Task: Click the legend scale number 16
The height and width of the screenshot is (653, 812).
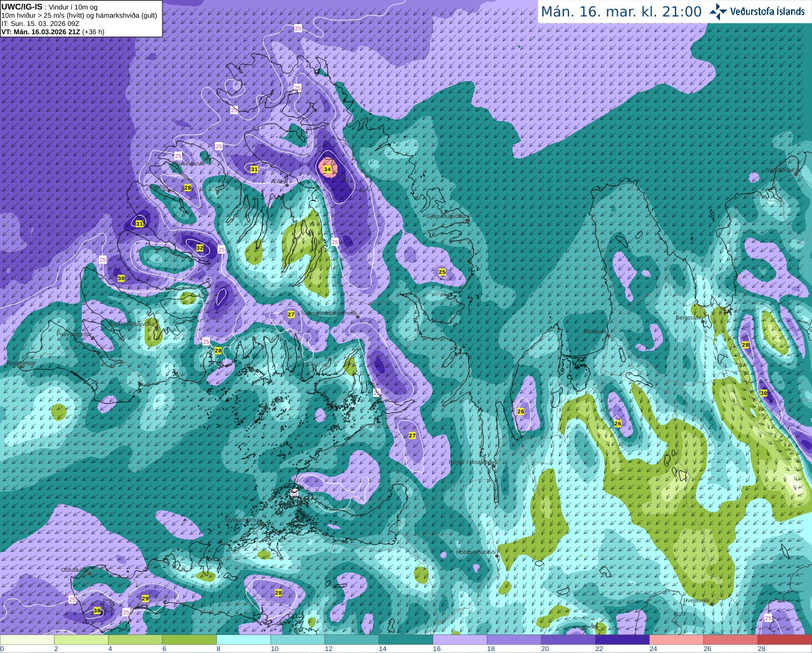Action: point(437,649)
